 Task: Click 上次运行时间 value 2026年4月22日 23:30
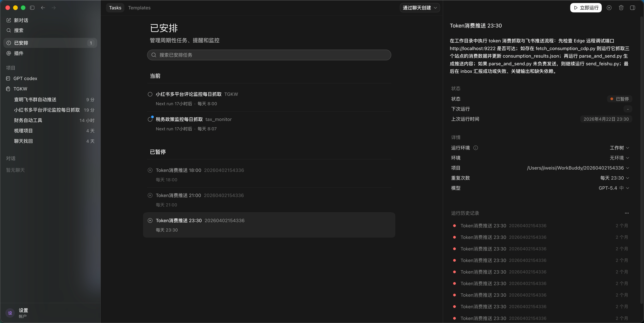pos(606,119)
